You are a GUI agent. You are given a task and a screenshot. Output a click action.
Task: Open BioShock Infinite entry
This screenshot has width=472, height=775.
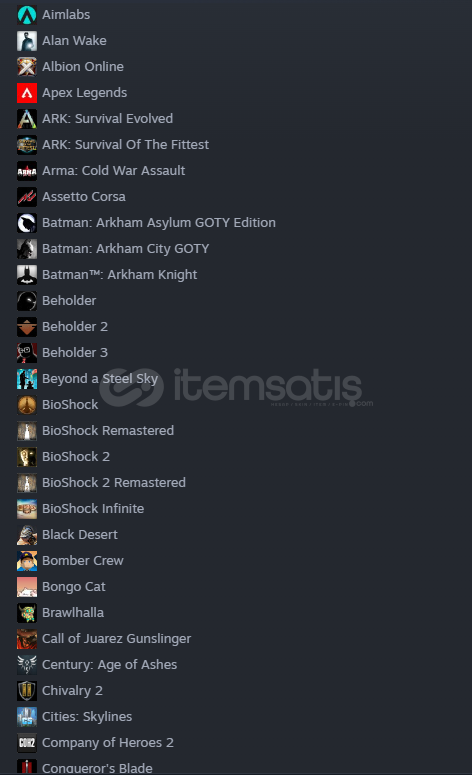(x=93, y=509)
